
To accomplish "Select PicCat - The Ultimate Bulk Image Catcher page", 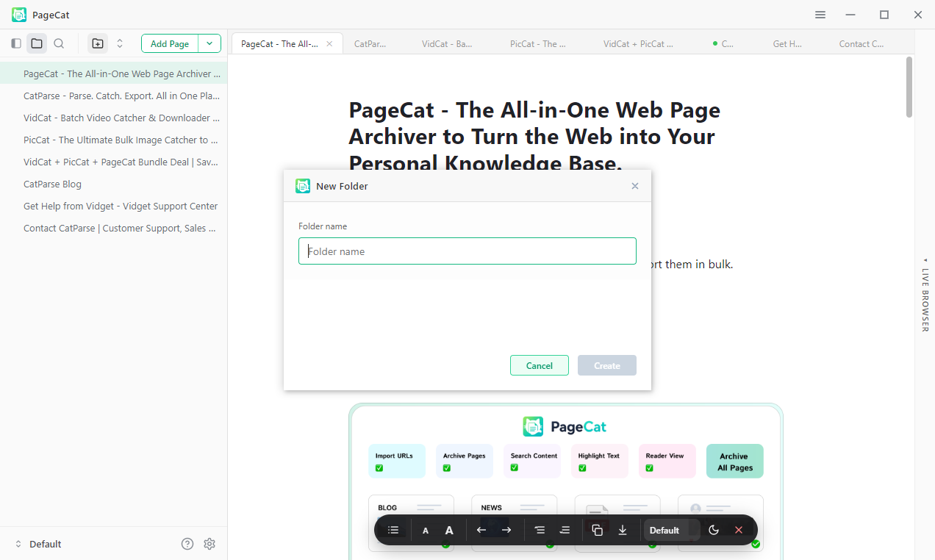I will (113, 140).
